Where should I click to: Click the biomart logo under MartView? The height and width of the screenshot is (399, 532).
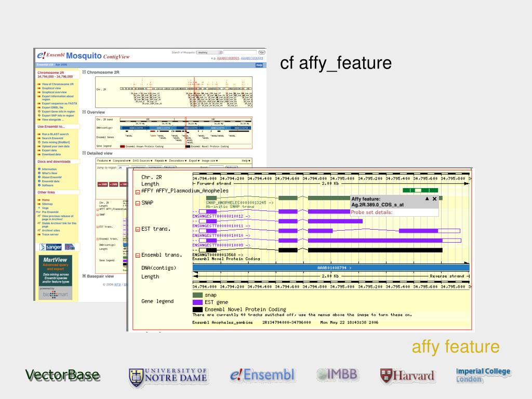tap(55, 294)
